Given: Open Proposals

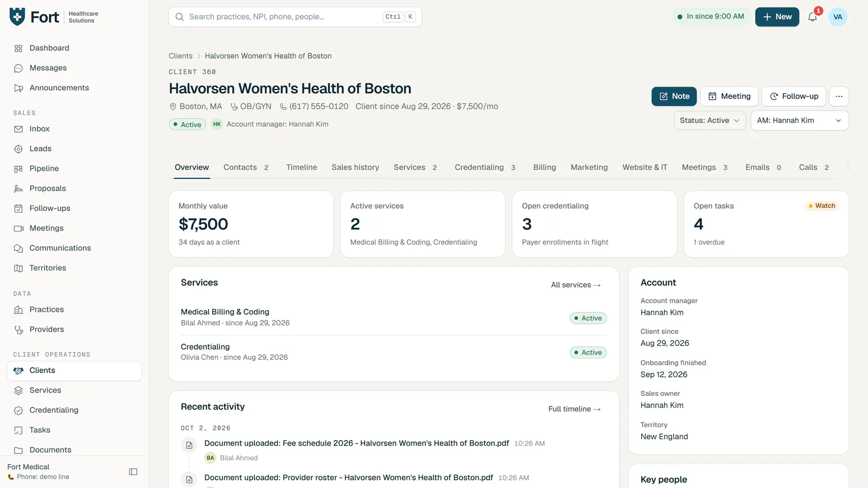Looking at the screenshot, I should coord(74,189).
